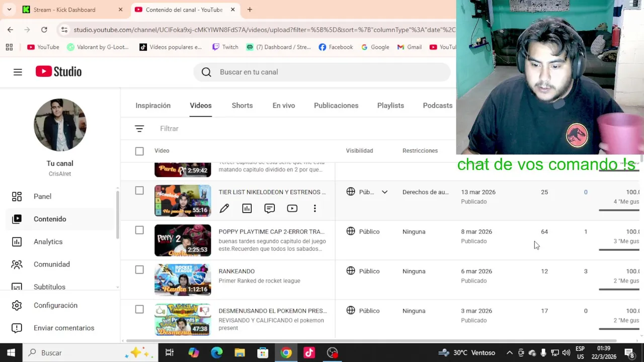Click the search magnifier icon in Studio

pyautogui.click(x=206, y=72)
